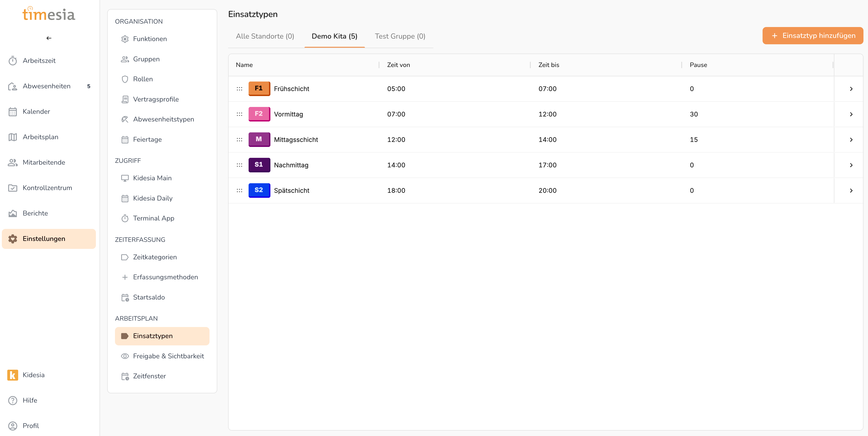The height and width of the screenshot is (436, 868).
Task: Click pink F2 Vormittag color badge
Action: [259, 114]
